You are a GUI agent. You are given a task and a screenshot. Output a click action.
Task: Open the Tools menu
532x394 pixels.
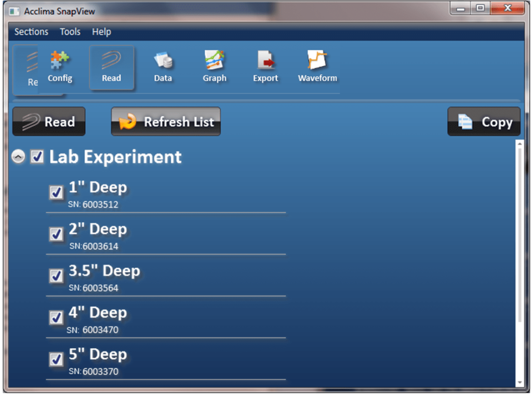point(70,32)
